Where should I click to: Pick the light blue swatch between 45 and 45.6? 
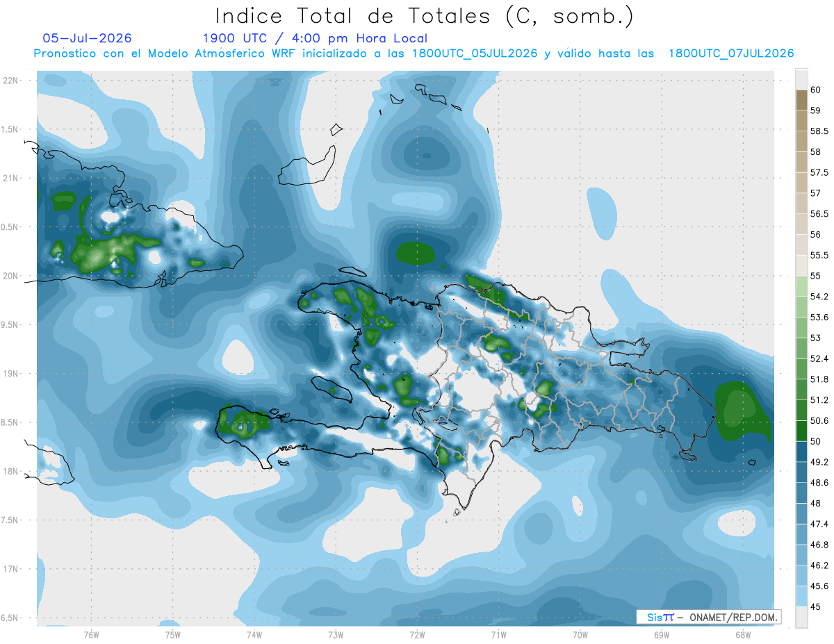801,597
